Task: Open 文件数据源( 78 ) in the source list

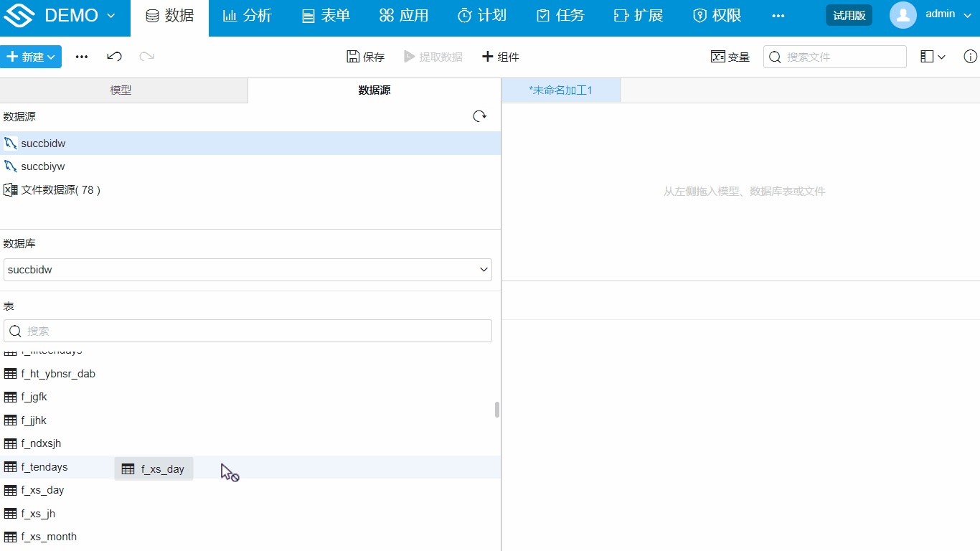Action: click(x=58, y=189)
